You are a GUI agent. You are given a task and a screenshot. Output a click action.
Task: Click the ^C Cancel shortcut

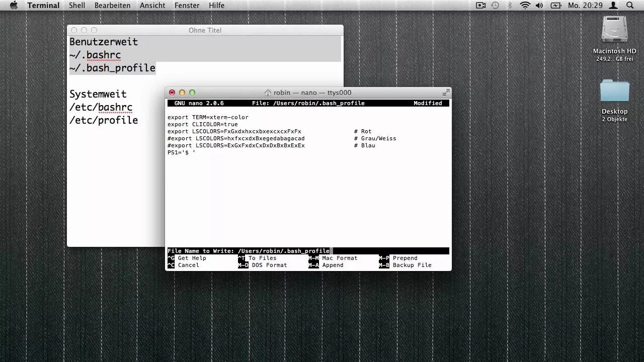coord(183,265)
